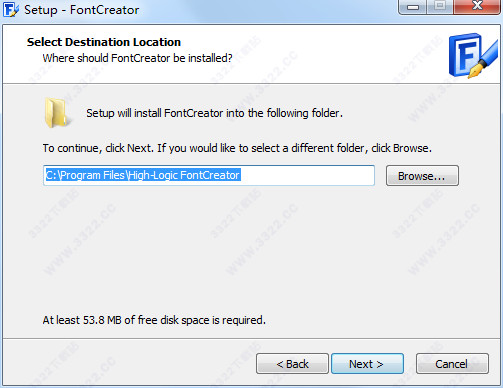This screenshot has width=503, height=388.
Task: Click the '53.8 MB of free disk space' notice
Action: click(x=154, y=320)
